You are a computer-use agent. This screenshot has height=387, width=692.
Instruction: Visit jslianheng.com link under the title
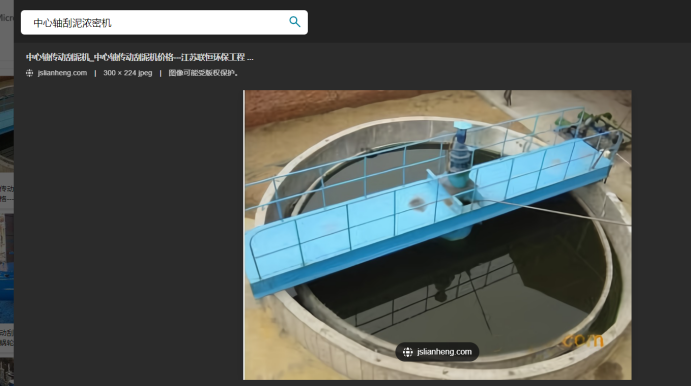pos(62,73)
